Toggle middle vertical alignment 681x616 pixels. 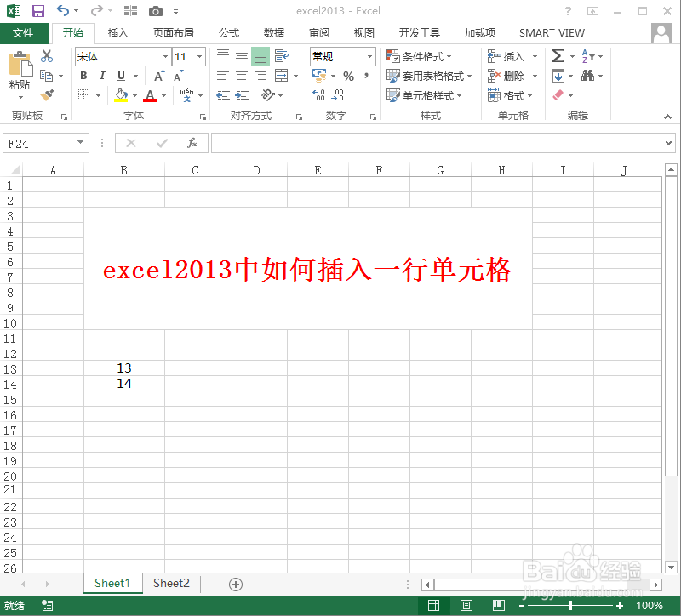click(242, 56)
